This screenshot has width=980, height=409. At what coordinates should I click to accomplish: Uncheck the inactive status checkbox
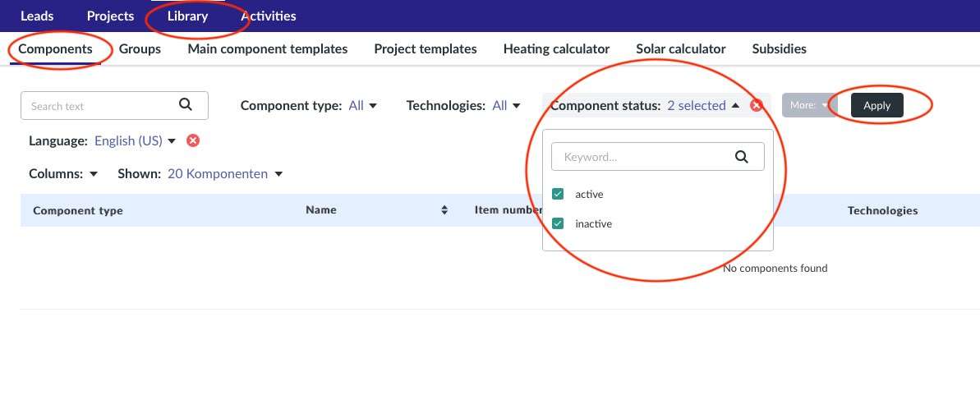tap(559, 223)
